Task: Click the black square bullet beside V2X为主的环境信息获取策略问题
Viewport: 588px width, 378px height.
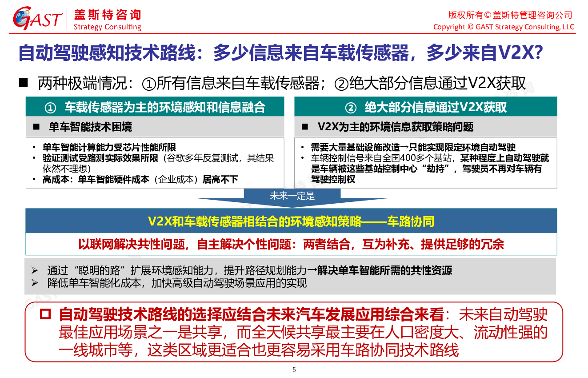Action: click(x=305, y=127)
